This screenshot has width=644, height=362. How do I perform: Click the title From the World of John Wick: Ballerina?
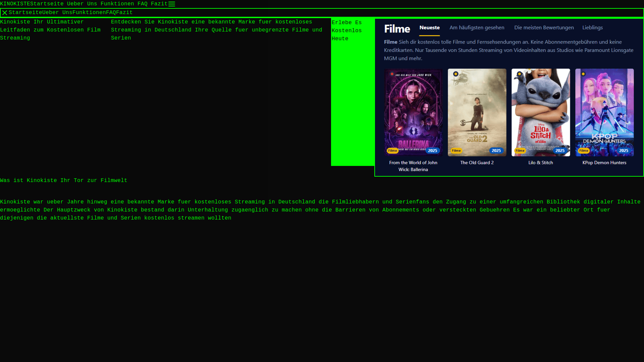[413, 166]
